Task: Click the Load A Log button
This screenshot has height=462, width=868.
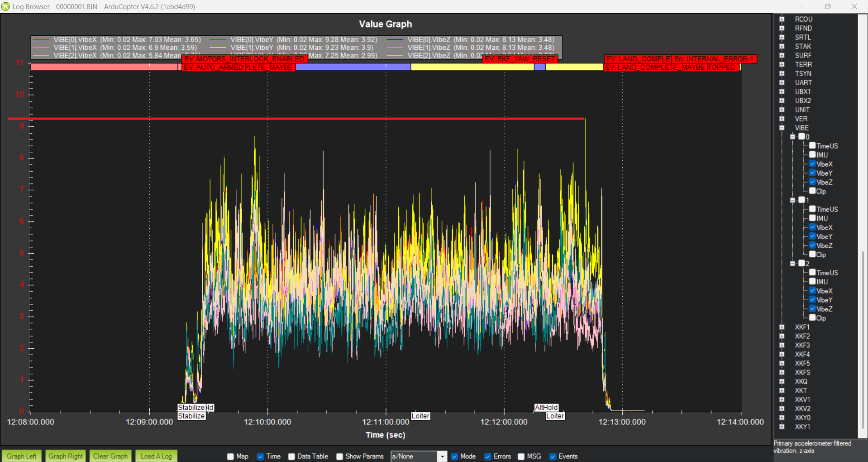Action: tap(156, 456)
